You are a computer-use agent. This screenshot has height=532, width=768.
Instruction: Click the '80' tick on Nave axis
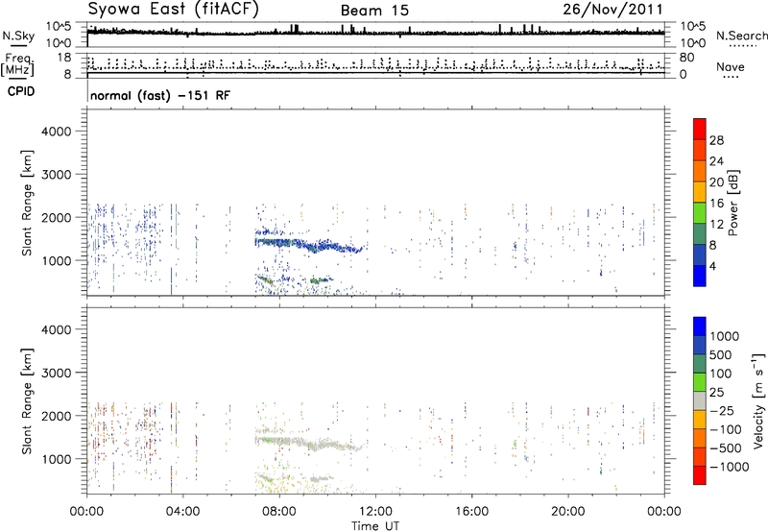click(x=686, y=58)
